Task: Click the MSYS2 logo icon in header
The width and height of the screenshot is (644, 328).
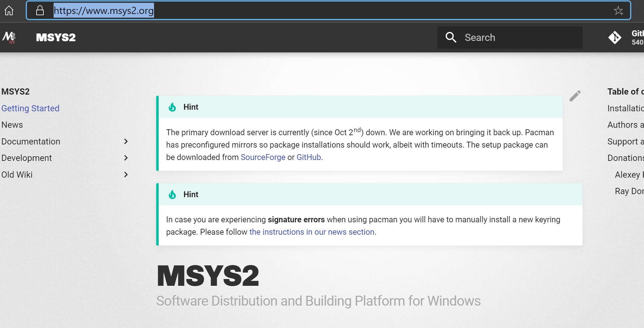Action: (x=9, y=38)
